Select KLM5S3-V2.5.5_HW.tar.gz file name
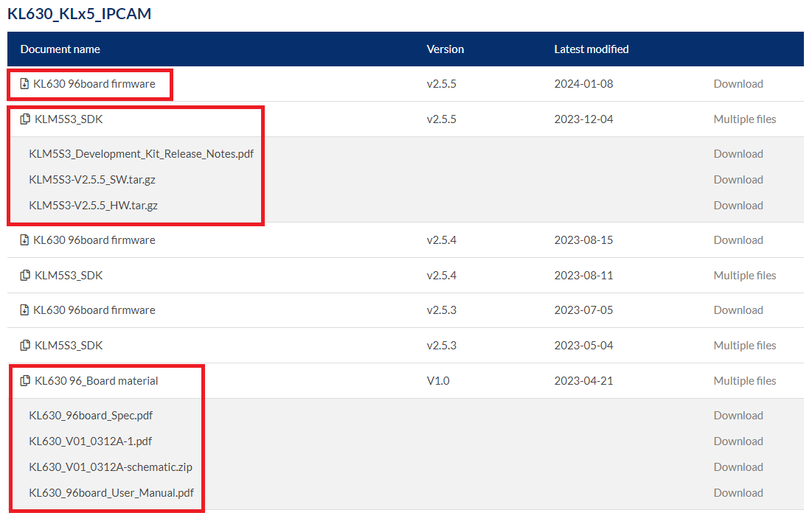This screenshot has height=524, width=812. [93, 206]
